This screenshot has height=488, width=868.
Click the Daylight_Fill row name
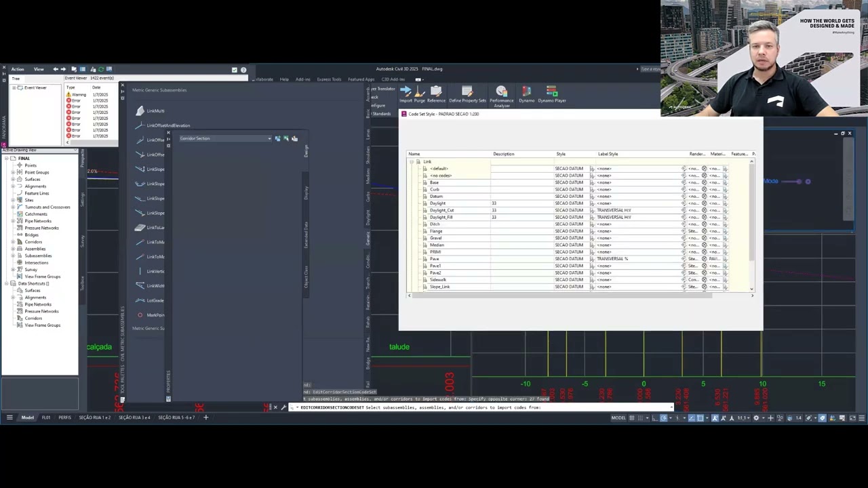point(441,218)
